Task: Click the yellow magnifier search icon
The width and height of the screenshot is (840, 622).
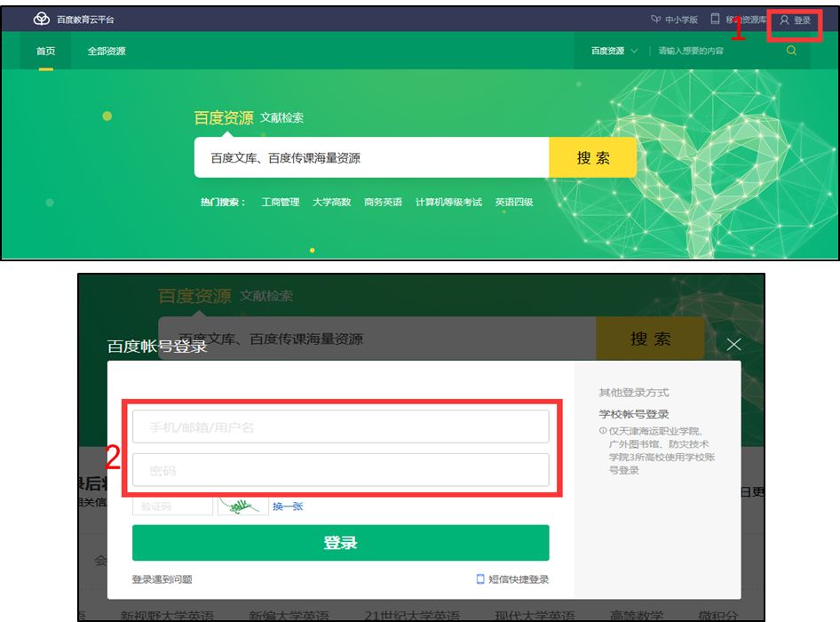Action: click(791, 51)
